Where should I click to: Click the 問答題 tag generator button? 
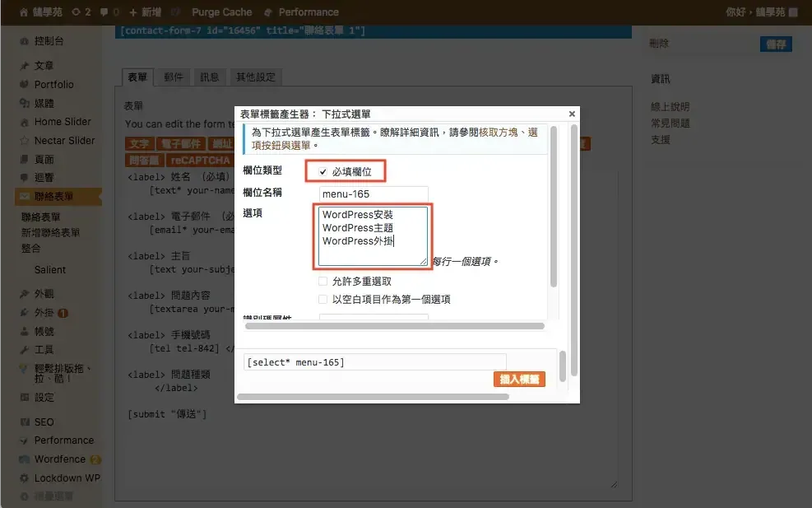coord(145,161)
